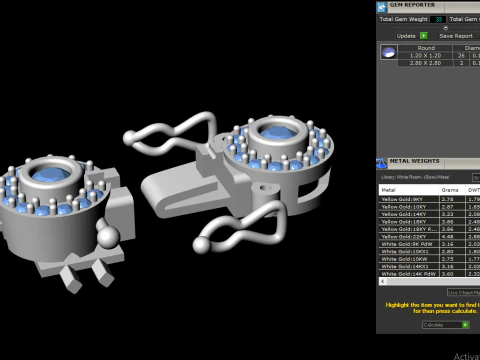480x360 pixels.
Task: Click the green Update arrow icon
Action: coord(424,36)
